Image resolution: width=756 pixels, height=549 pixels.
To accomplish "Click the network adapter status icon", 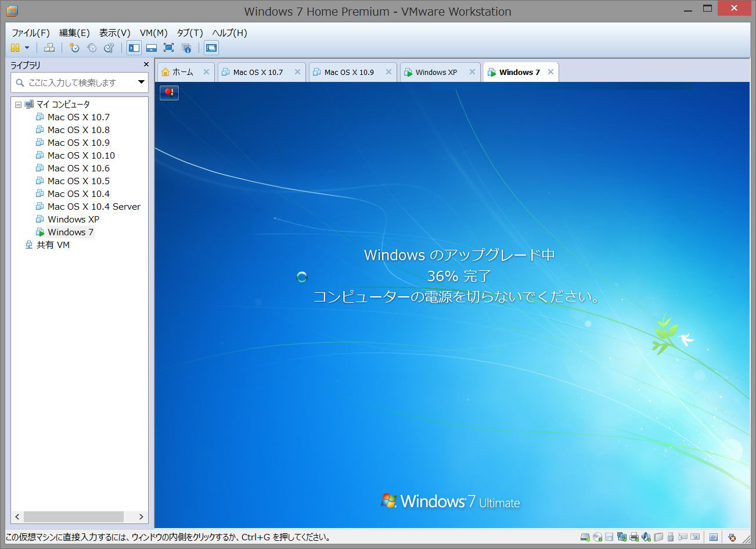I will click(622, 537).
